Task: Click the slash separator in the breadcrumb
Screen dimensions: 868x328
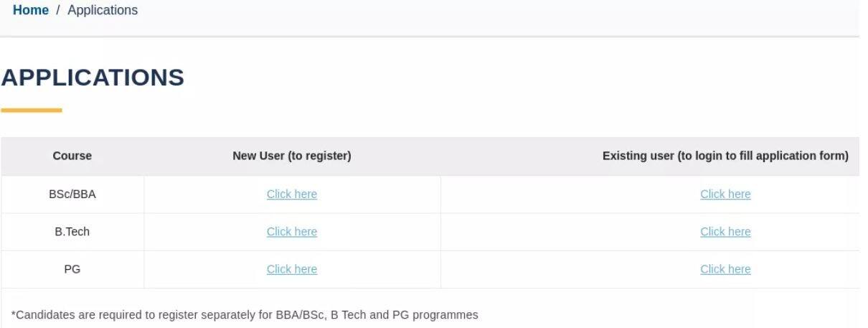Action: click(x=58, y=11)
